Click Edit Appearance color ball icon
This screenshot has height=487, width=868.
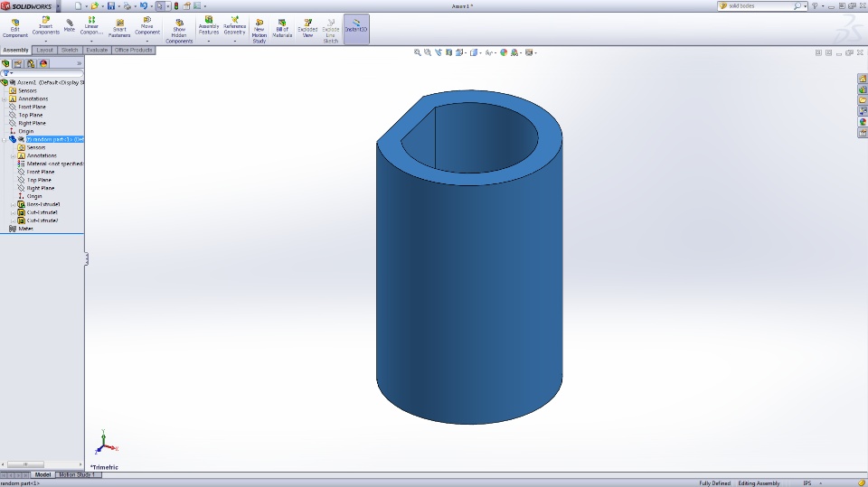[x=504, y=52]
